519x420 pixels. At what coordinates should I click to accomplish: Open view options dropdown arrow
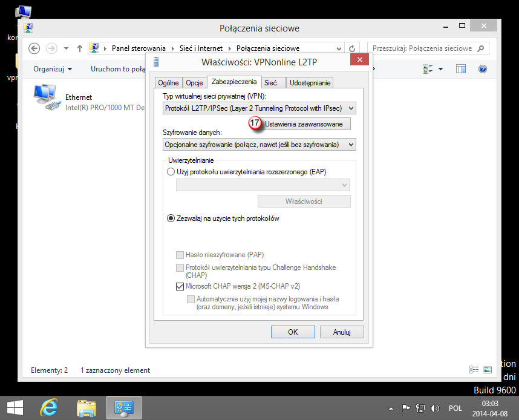[x=440, y=69]
